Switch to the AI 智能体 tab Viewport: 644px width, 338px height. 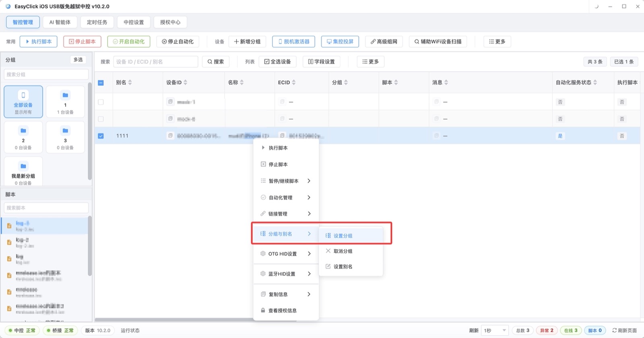(60, 22)
